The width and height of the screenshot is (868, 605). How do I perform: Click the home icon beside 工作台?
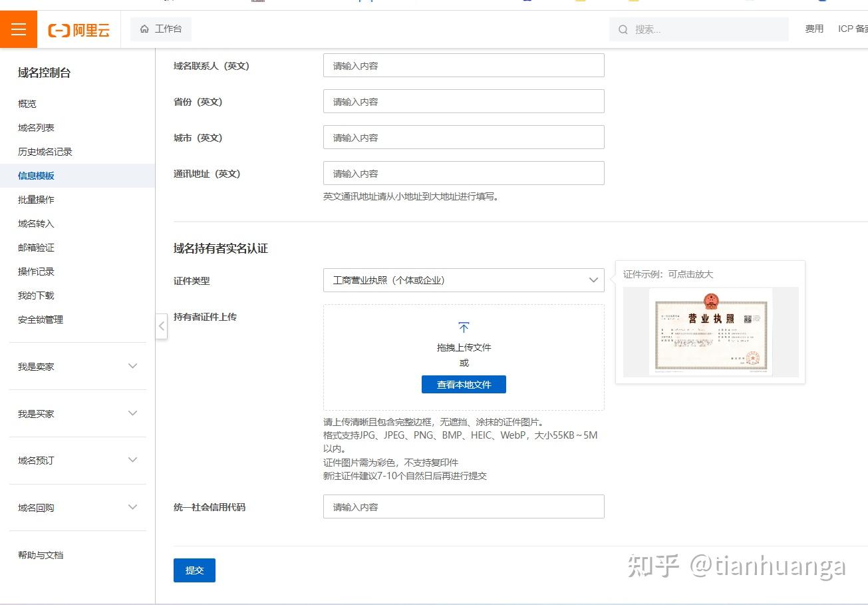point(144,29)
